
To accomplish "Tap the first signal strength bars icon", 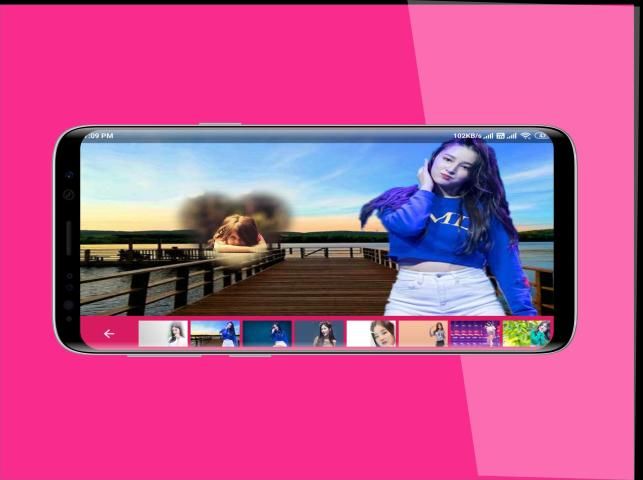I will pyautogui.click(x=488, y=135).
